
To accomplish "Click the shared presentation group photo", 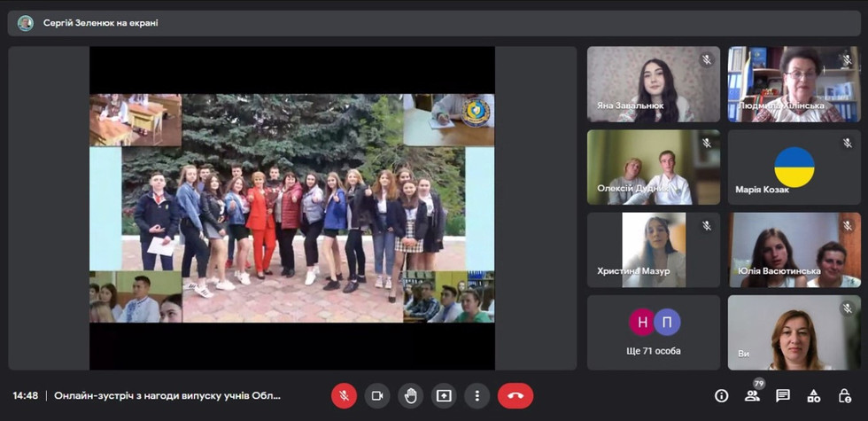I will (292, 208).
